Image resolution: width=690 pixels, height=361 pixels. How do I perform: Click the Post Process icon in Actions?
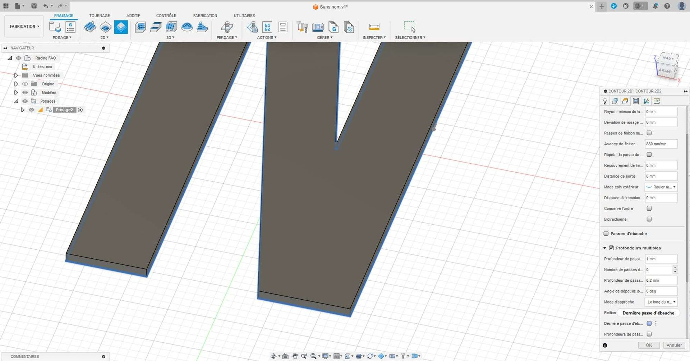[x=267, y=27]
